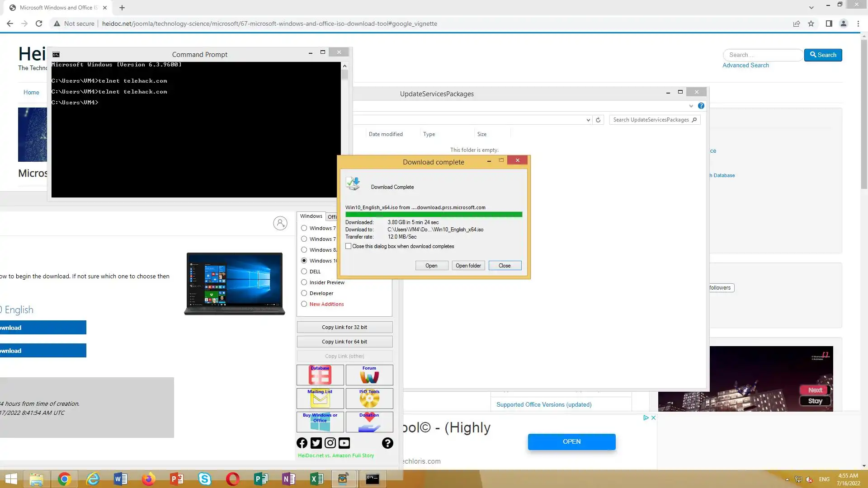This screenshot has height=488, width=868.
Task: Choose the Developer radio option
Action: coord(304,293)
